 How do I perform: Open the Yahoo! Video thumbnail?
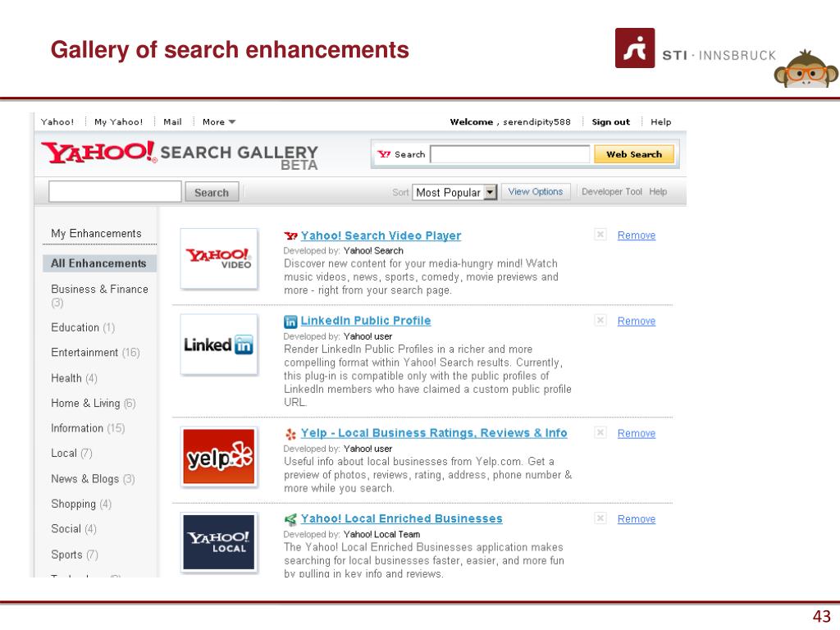[218, 258]
